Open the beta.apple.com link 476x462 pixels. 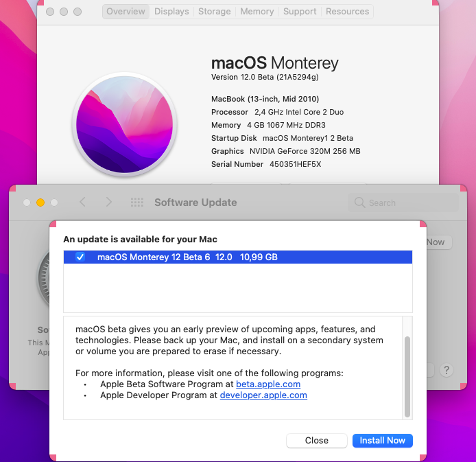[x=268, y=384]
